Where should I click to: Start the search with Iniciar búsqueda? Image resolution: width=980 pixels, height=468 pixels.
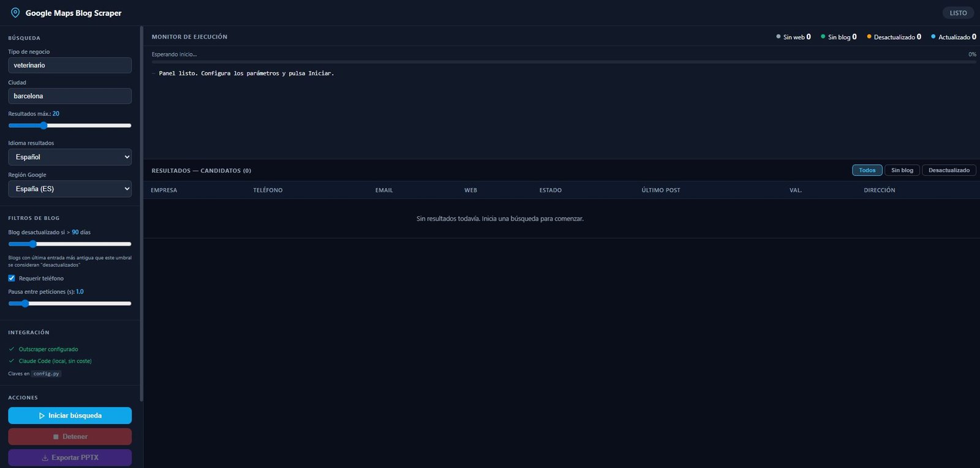pyautogui.click(x=70, y=415)
